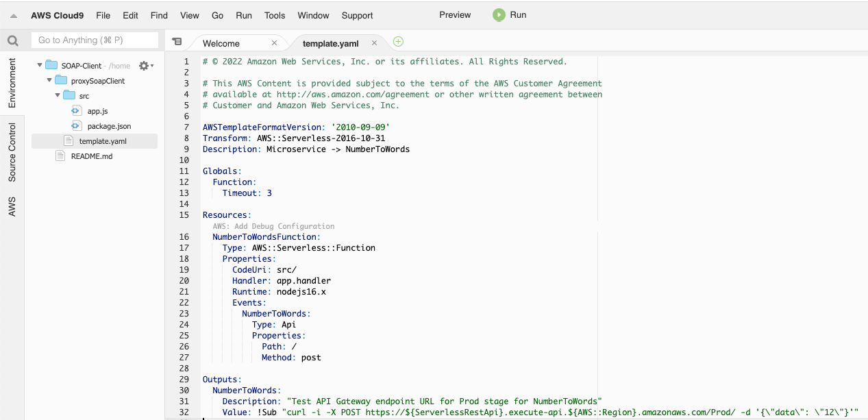
Task: Click the SOAP-Client folder icon
Action: [x=51, y=66]
